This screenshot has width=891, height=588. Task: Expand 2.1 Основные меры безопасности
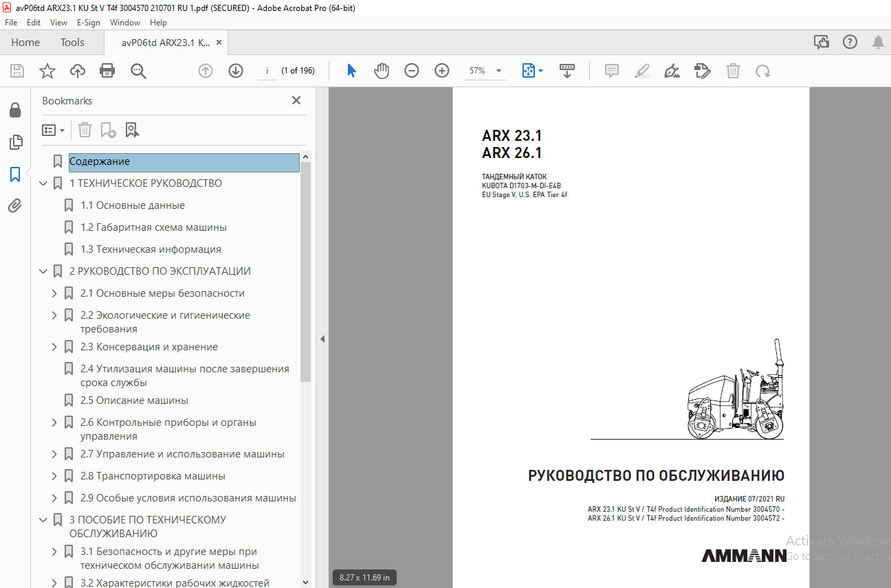click(x=54, y=293)
